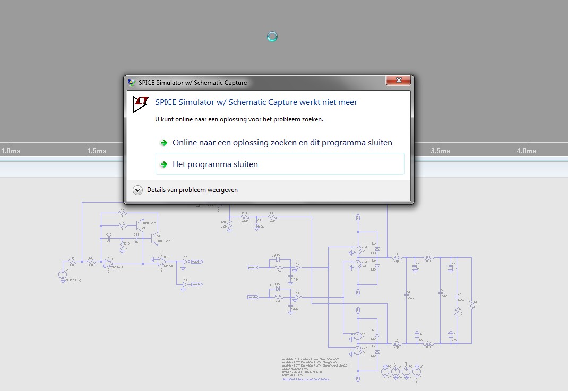Select the input voltage source at far left
Image resolution: width=568 pixels, height=392 pixels.
(x=63, y=275)
